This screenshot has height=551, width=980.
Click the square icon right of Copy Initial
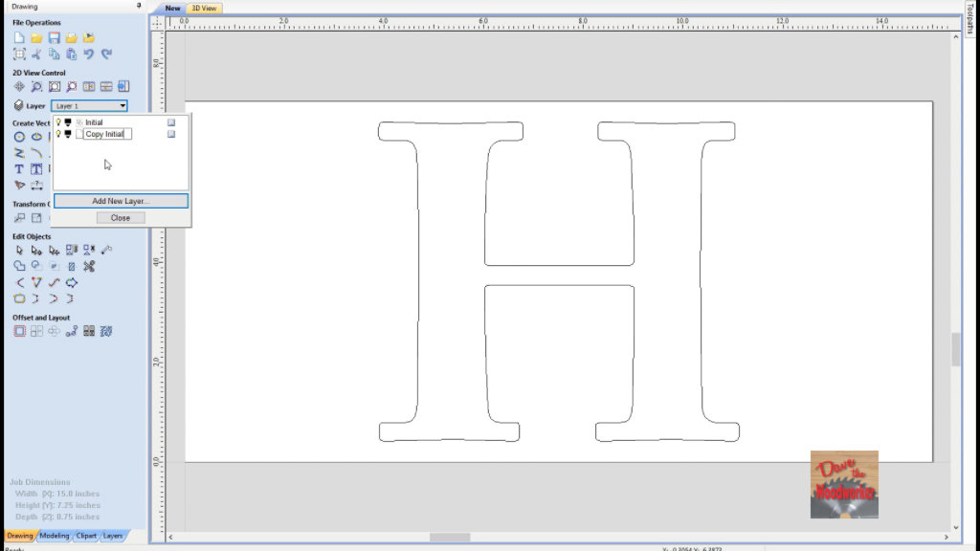pos(171,134)
